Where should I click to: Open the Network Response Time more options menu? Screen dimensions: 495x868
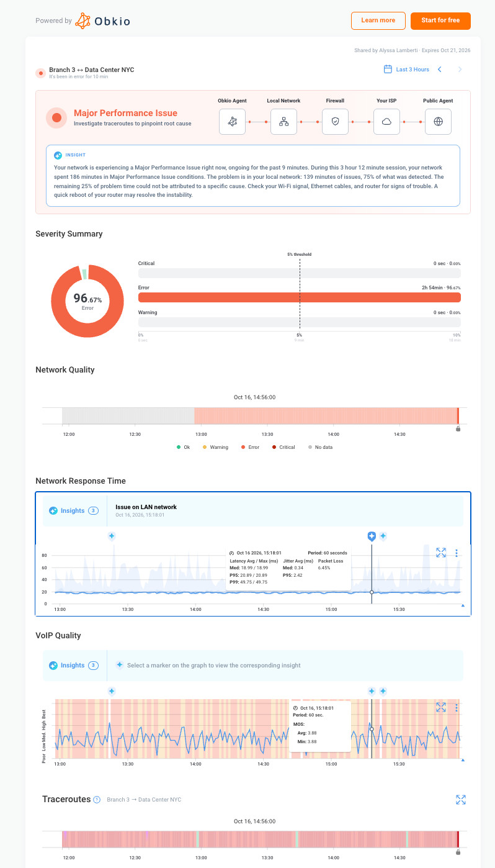(x=457, y=553)
